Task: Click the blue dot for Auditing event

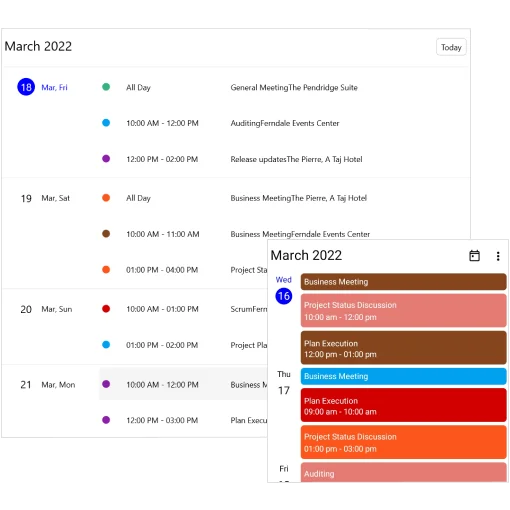Action: [x=106, y=123]
